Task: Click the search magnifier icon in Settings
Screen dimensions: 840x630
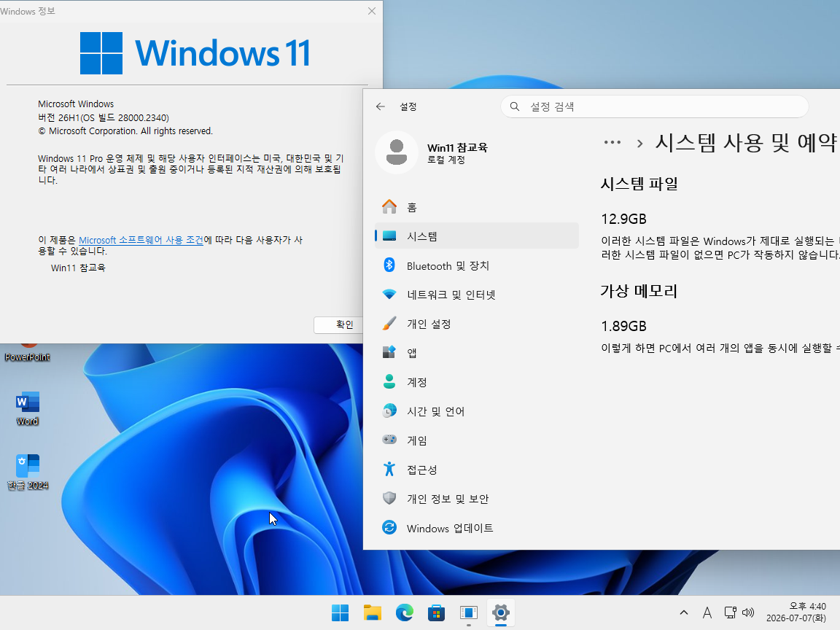Action: pos(514,106)
